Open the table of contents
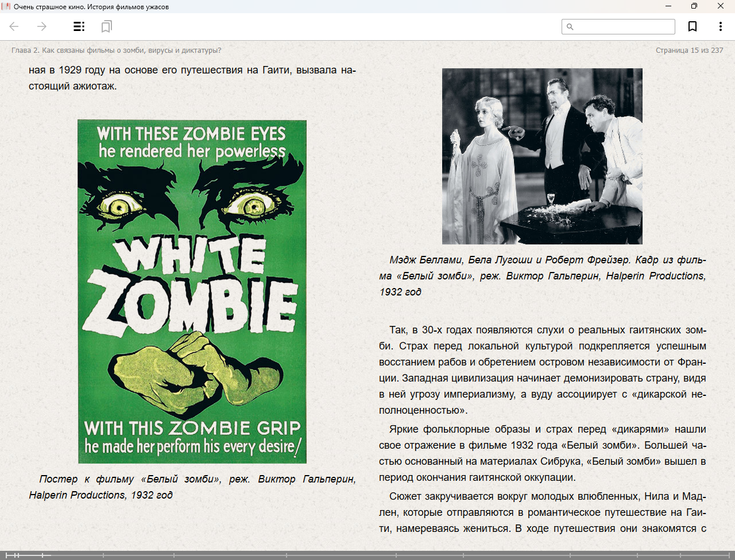735x560 pixels. click(x=79, y=26)
